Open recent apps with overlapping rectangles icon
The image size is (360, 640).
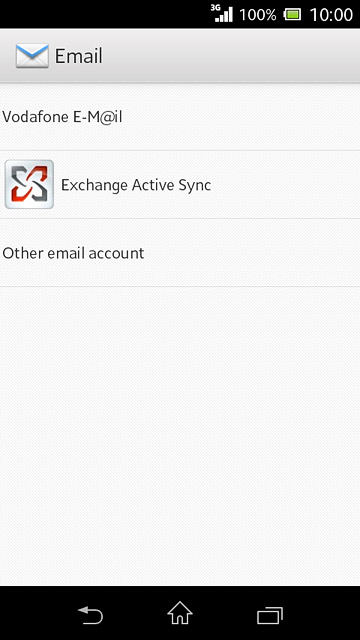tap(270, 615)
